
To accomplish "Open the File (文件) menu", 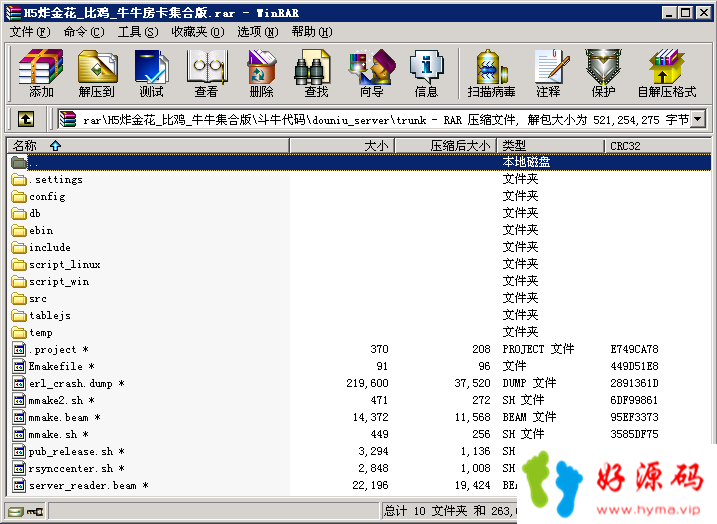I will (30, 32).
